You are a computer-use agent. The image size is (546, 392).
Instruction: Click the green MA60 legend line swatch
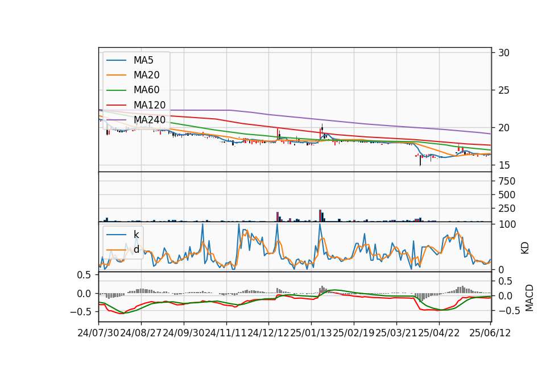(116, 90)
